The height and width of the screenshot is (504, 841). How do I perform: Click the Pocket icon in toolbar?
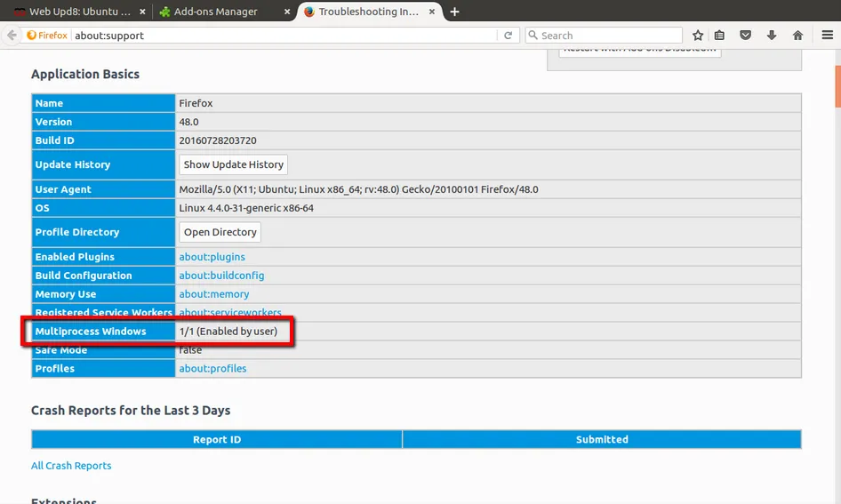point(746,36)
